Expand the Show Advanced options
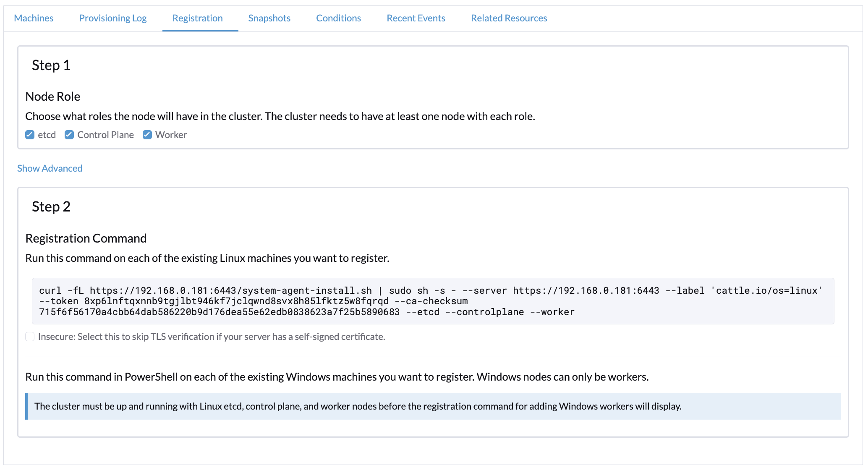This screenshot has width=868, height=470. click(50, 168)
